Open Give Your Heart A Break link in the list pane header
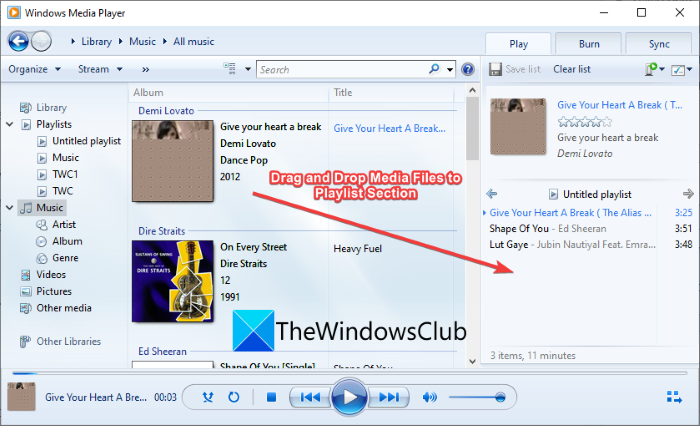This screenshot has width=700, height=426. point(620,105)
